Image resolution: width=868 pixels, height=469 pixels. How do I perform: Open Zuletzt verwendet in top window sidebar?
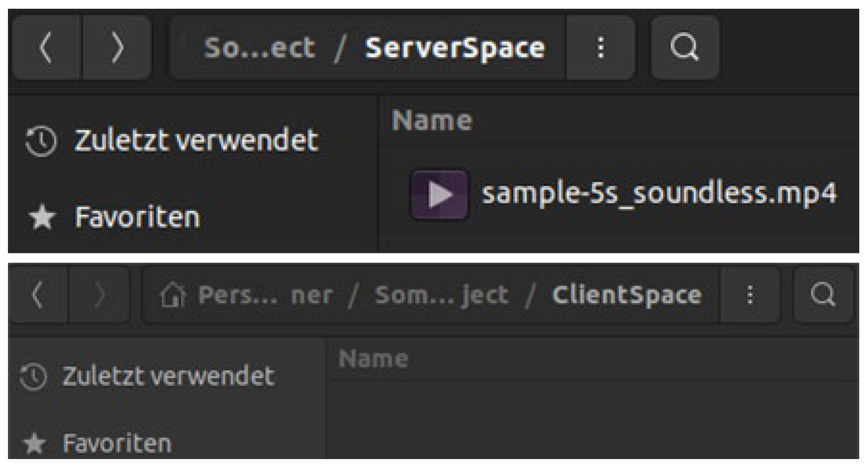(196, 141)
